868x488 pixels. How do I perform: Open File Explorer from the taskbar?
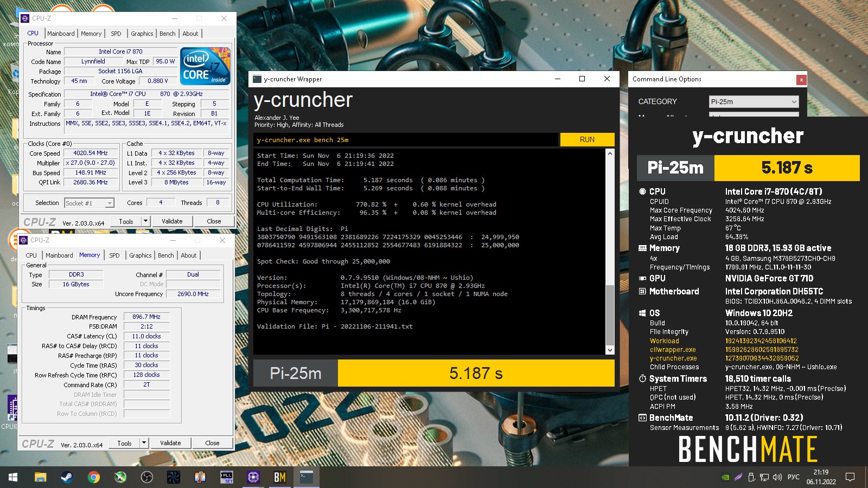click(40, 477)
